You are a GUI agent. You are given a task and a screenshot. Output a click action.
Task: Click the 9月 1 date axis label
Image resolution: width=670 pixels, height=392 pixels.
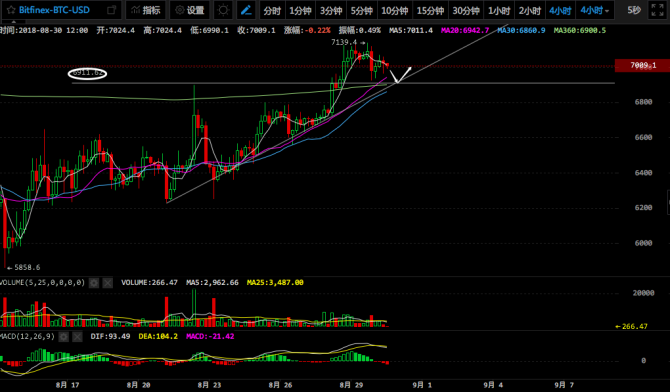tap(422, 385)
